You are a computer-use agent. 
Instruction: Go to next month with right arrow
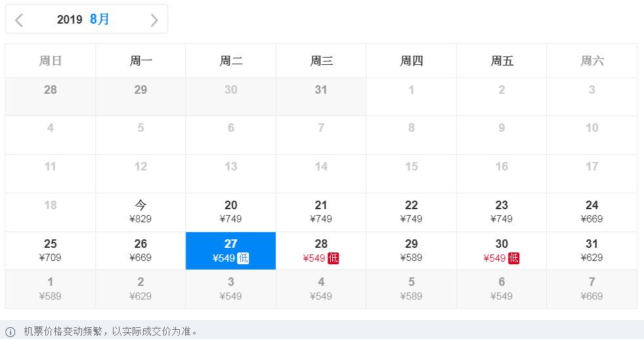click(154, 20)
